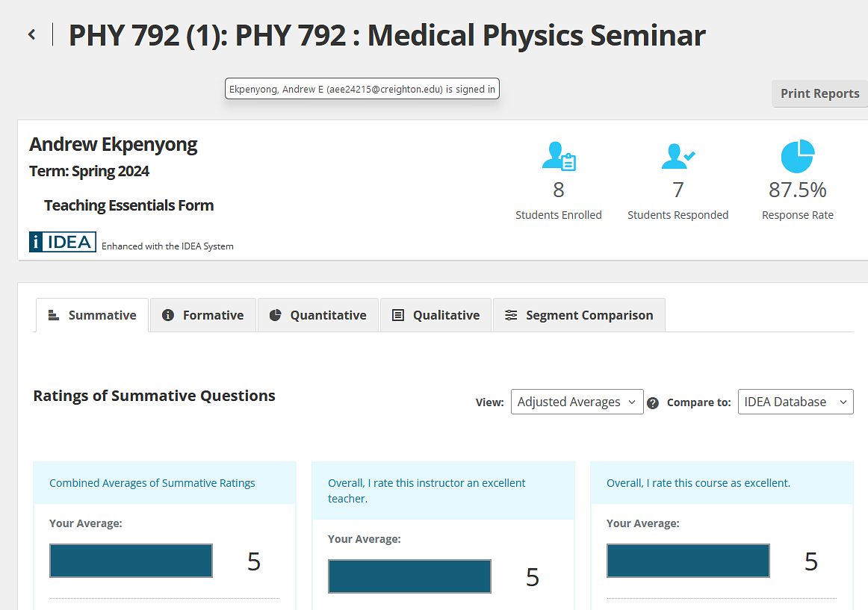868x610 pixels.
Task: Open the Qualitative tab
Action: 436,315
